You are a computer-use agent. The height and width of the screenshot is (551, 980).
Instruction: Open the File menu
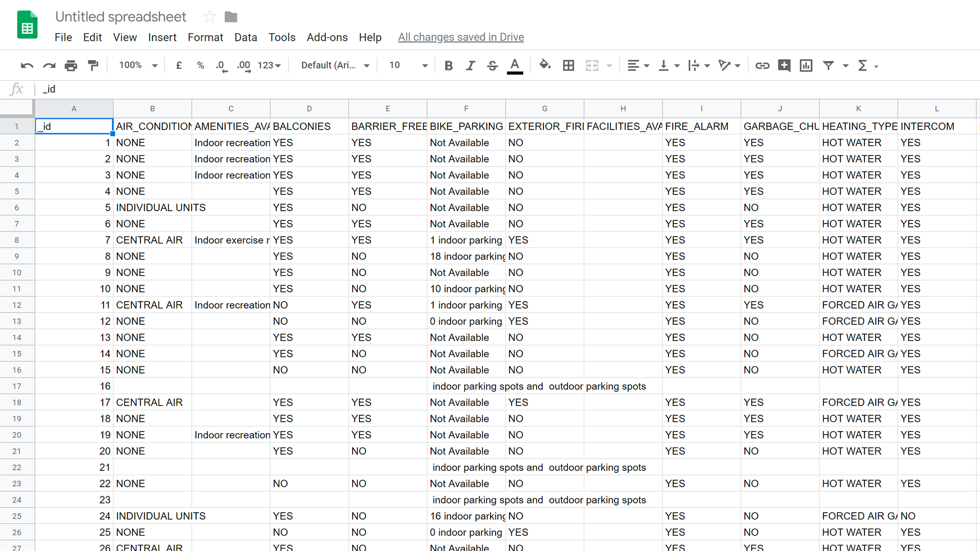(63, 37)
